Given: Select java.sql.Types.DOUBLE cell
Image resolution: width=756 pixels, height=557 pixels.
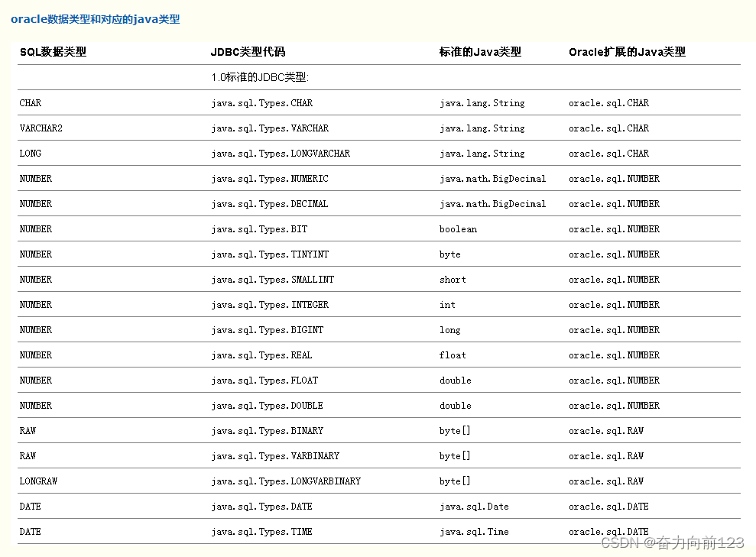Looking at the screenshot, I should 267,406.
